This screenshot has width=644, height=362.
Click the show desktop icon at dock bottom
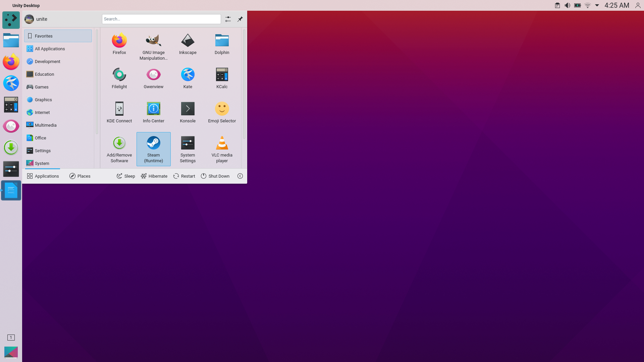[x=11, y=352]
